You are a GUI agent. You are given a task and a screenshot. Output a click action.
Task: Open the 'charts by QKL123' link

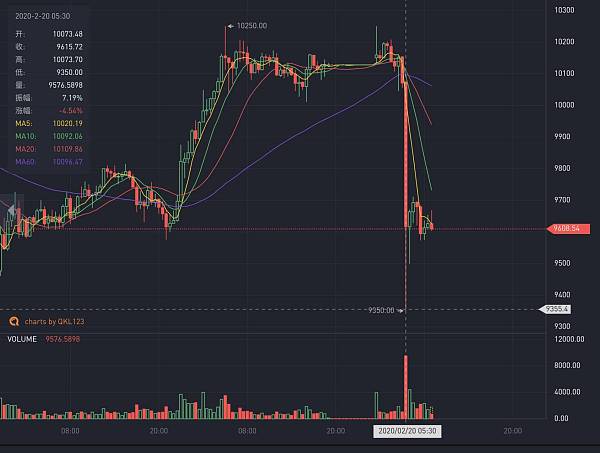click(x=51, y=322)
